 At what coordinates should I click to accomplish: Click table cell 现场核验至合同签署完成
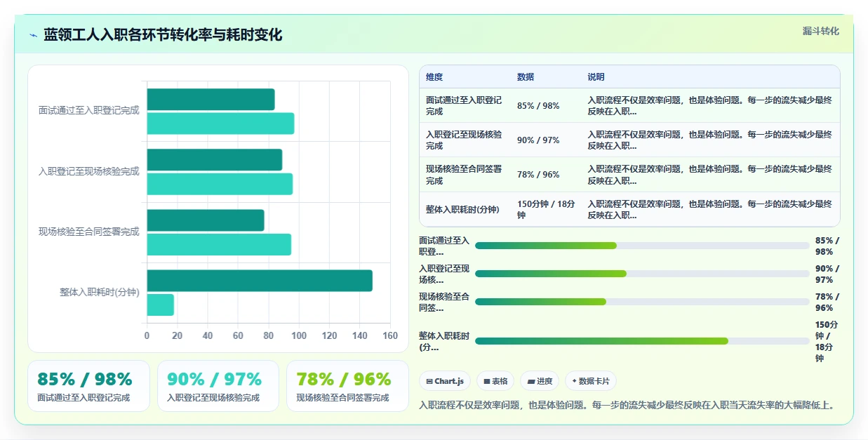pyautogui.click(x=464, y=175)
